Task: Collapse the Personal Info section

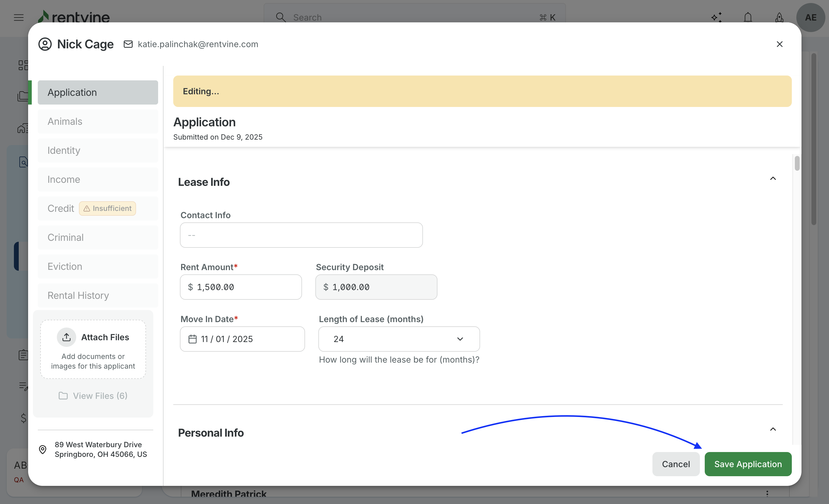Action: click(773, 429)
